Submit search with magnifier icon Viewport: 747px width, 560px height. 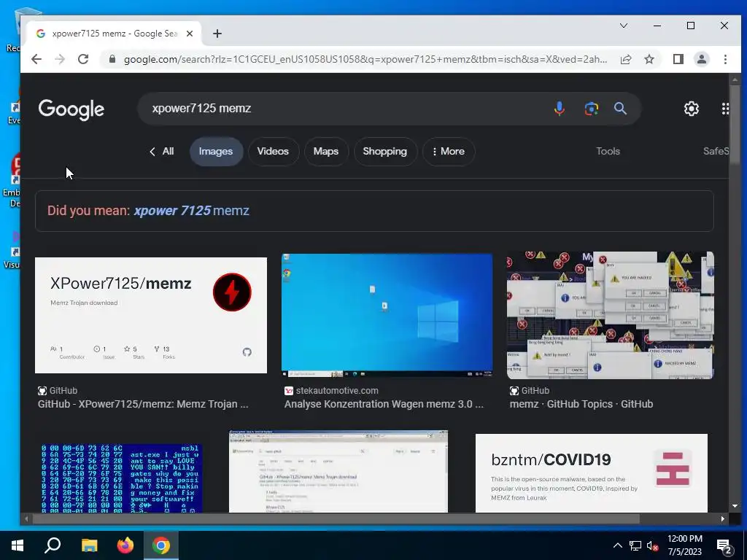pos(620,109)
